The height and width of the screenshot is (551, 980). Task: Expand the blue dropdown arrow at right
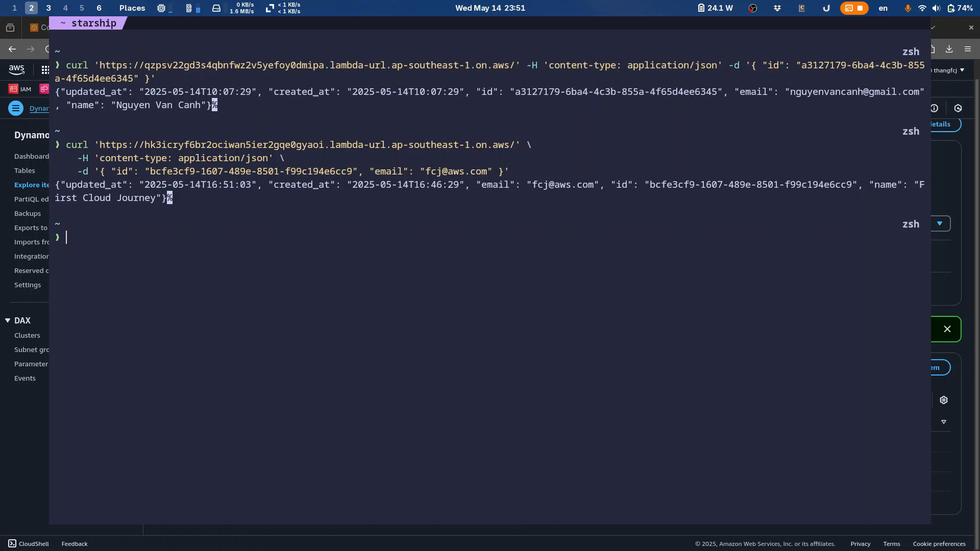click(x=940, y=223)
